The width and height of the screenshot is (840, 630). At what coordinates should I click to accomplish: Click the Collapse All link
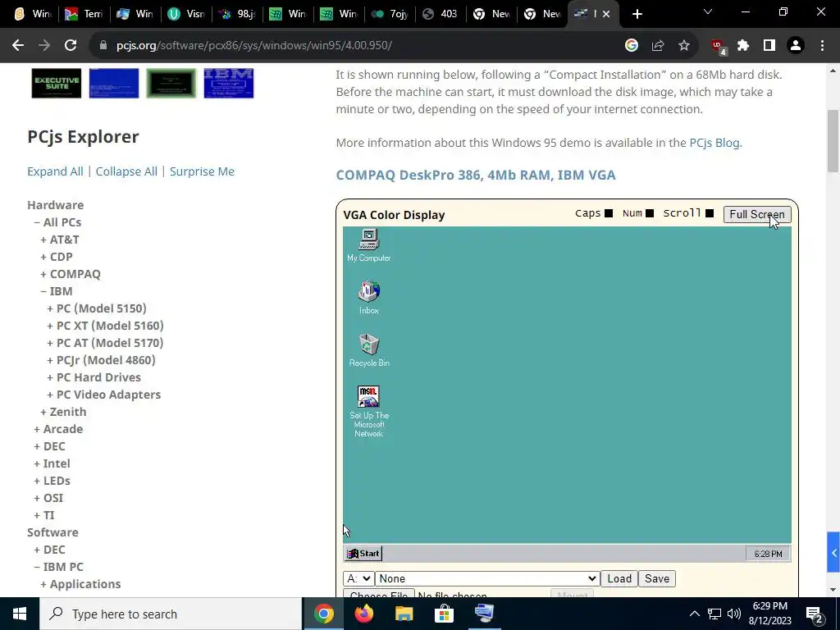pos(126,171)
